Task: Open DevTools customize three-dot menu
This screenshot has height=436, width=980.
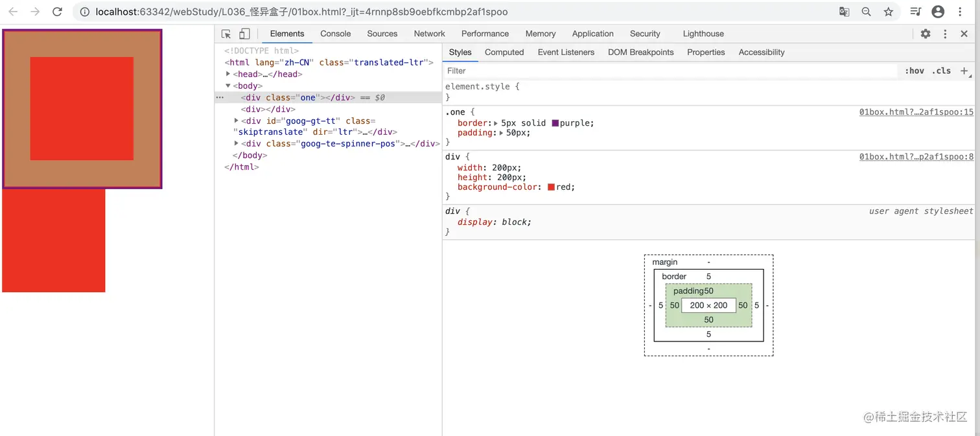Action: tap(945, 34)
